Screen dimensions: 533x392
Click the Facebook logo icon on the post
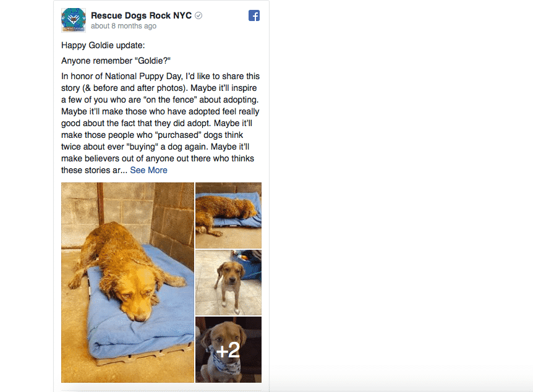tap(254, 15)
